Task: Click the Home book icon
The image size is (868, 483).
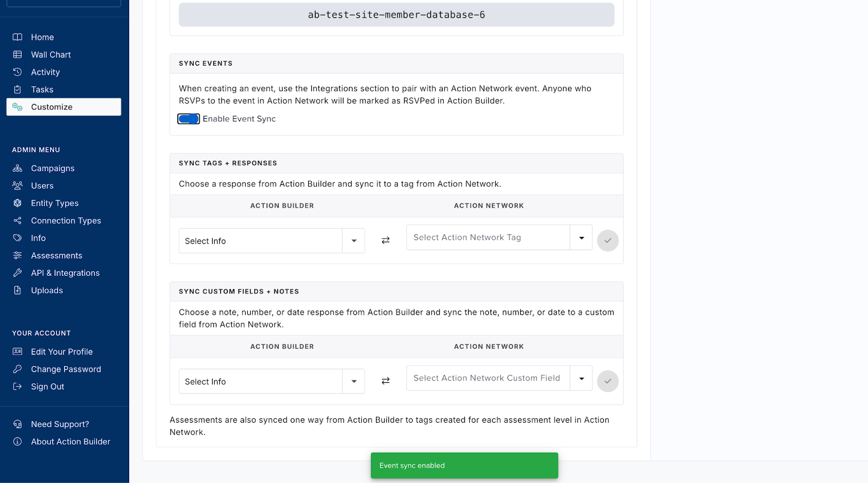Action: (x=17, y=37)
